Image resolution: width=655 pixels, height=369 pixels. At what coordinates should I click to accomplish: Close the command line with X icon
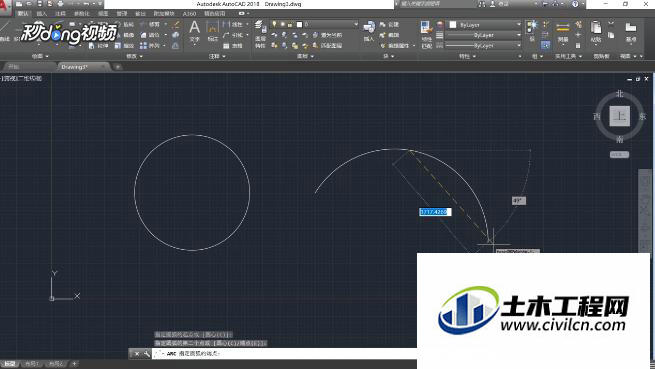137,354
